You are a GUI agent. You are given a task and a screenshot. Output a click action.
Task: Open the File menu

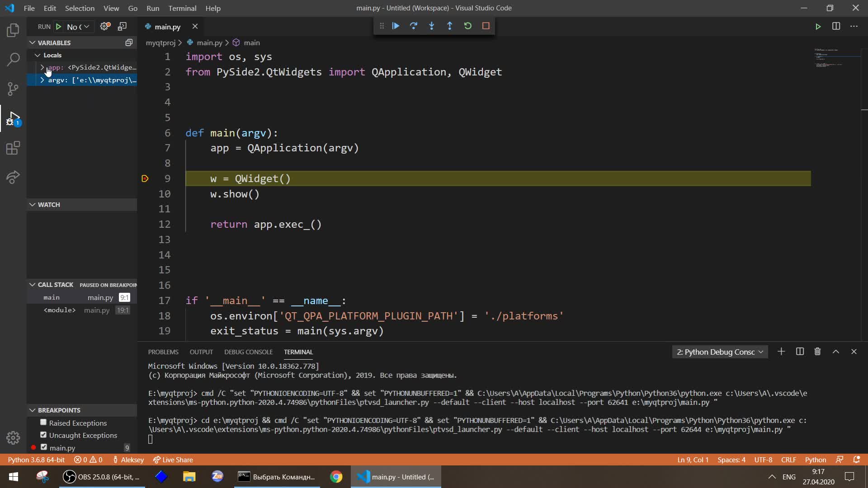click(x=29, y=8)
